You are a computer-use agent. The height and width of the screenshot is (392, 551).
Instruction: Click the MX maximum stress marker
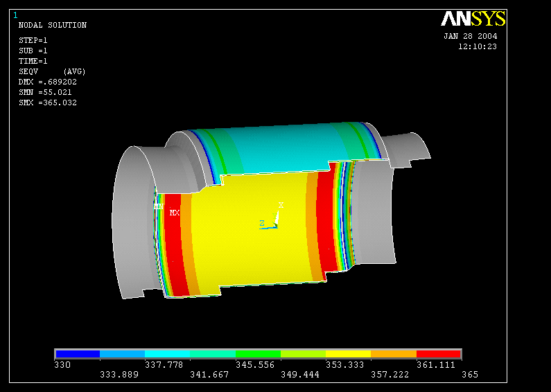(175, 213)
